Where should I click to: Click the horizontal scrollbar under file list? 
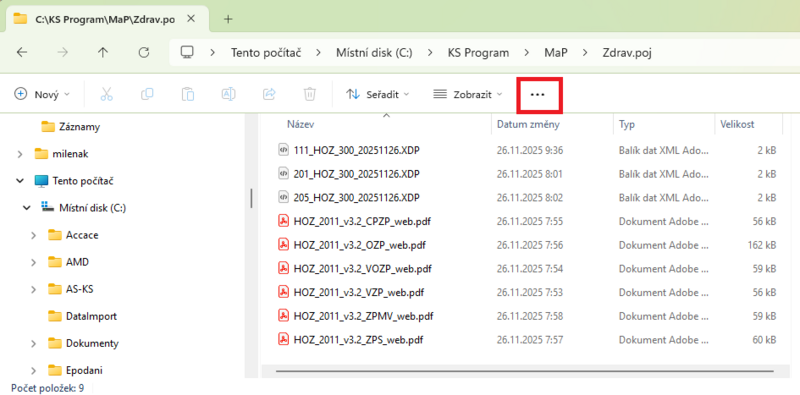(x=524, y=371)
